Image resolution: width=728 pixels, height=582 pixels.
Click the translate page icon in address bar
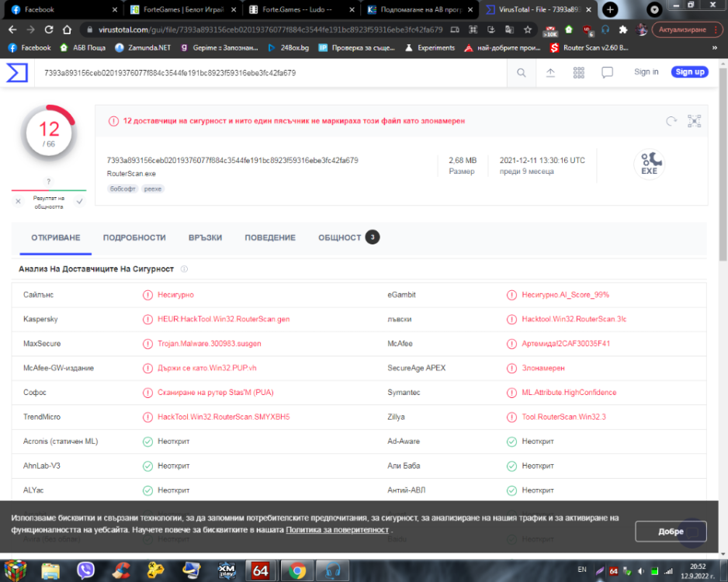pyautogui.click(x=509, y=29)
